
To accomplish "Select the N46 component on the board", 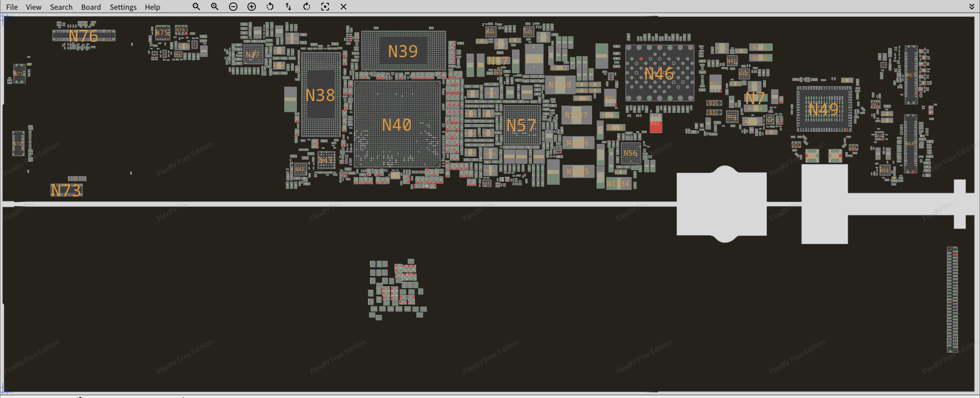I will (x=659, y=73).
